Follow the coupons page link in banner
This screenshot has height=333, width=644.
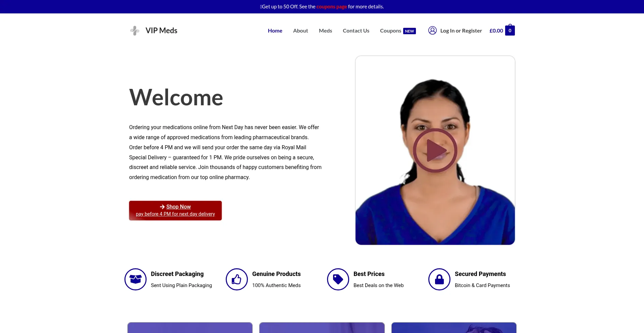tap(332, 7)
